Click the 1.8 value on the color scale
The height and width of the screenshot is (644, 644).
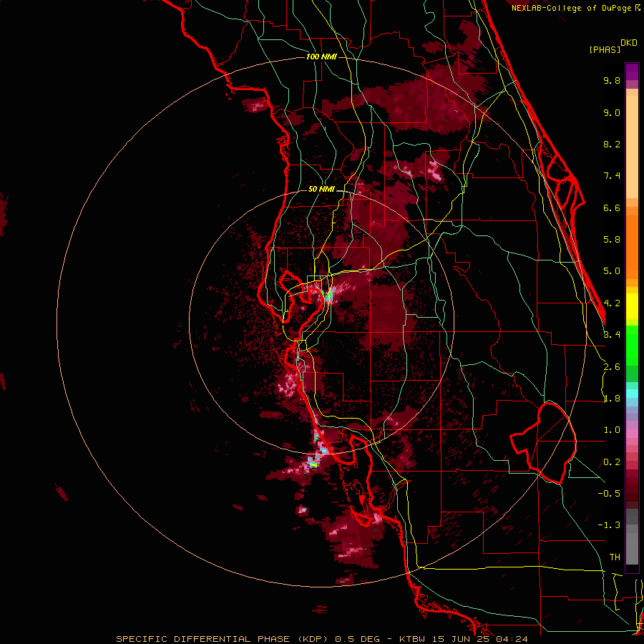pos(612,399)
